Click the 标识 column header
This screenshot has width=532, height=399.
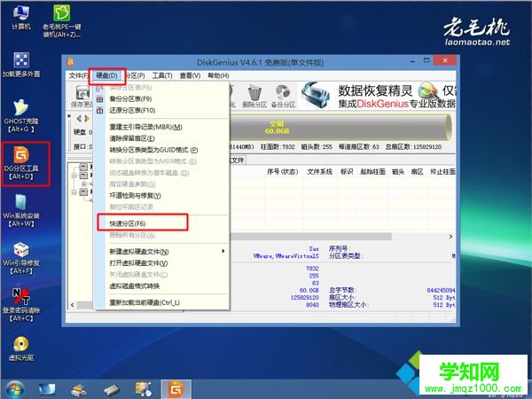click(x=347, y=172)
